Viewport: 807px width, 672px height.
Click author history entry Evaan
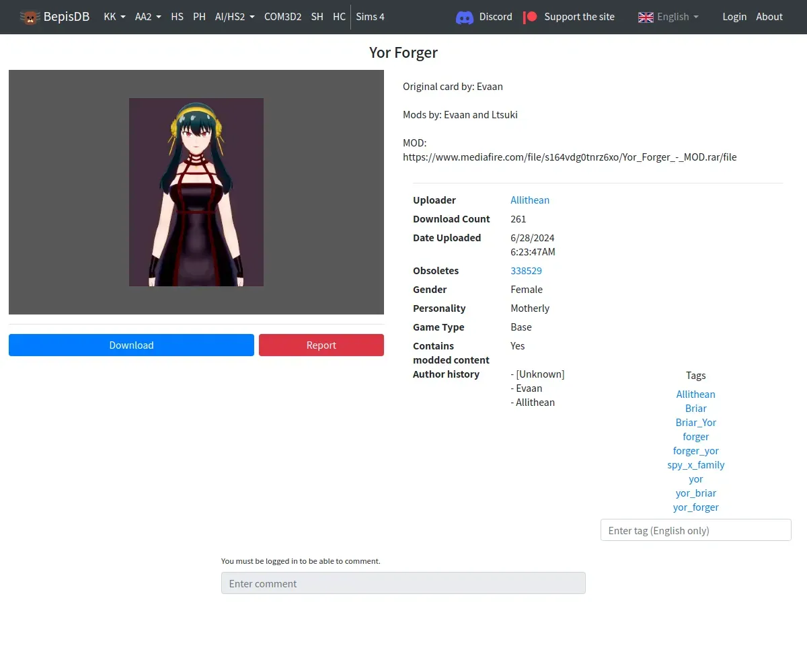(x=527, y=388)
